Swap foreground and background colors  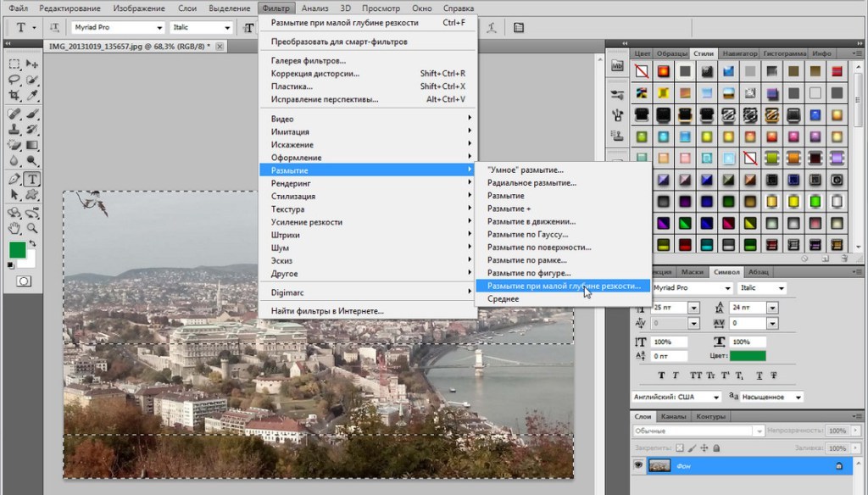(x=32, y=243)
